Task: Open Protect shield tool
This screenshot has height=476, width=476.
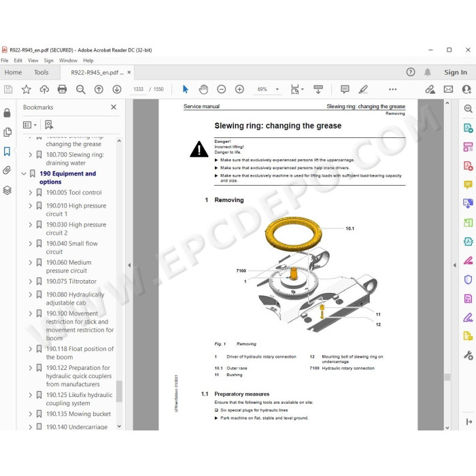Action: point(468,279)
